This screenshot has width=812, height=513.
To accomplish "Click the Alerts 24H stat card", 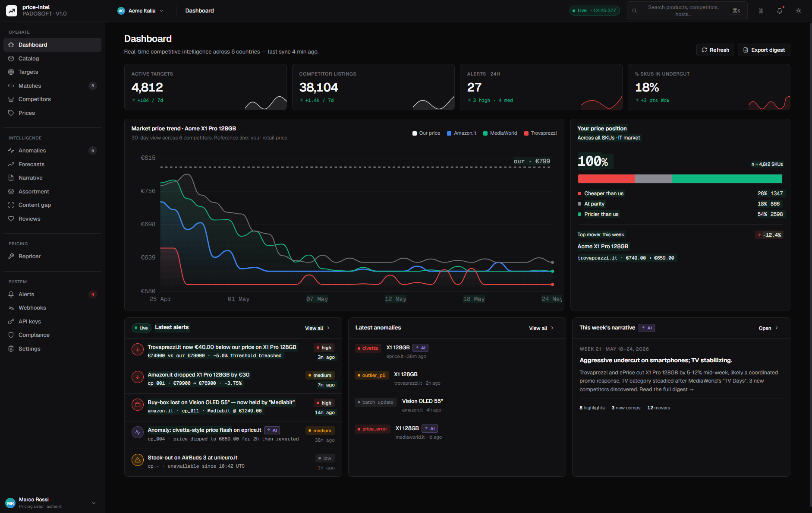I will pyautogui.click(x=541, y=87).
